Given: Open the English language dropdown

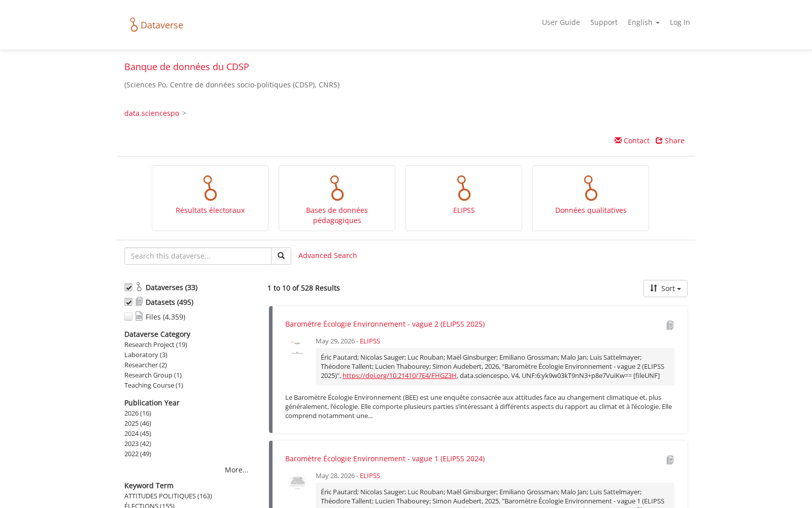Looking at the screenshot, I should [644, 22].
